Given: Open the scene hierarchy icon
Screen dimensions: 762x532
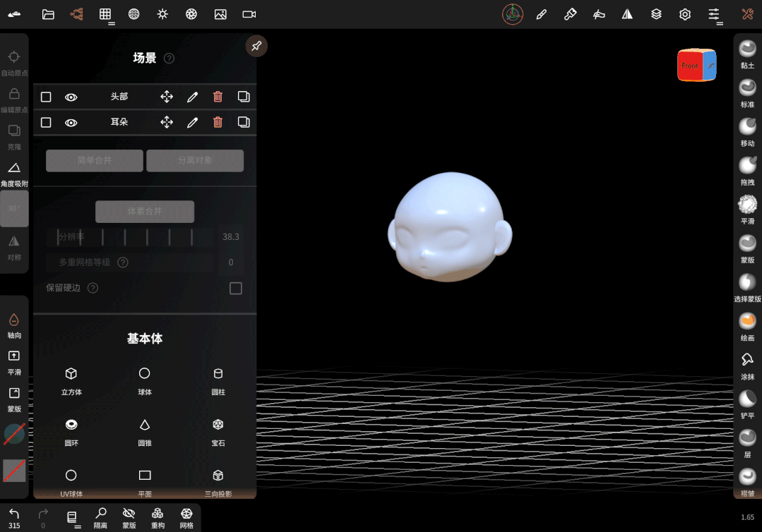Looking at the screenshot, I should coord(77,15).
